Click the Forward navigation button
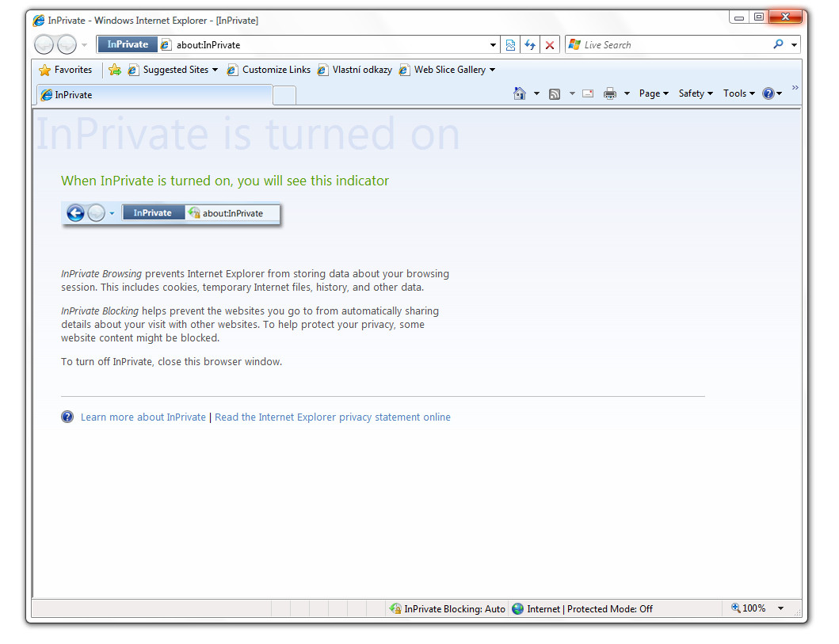Image resolution: width=839 pixels, height=644 pixels. [67, 44]
